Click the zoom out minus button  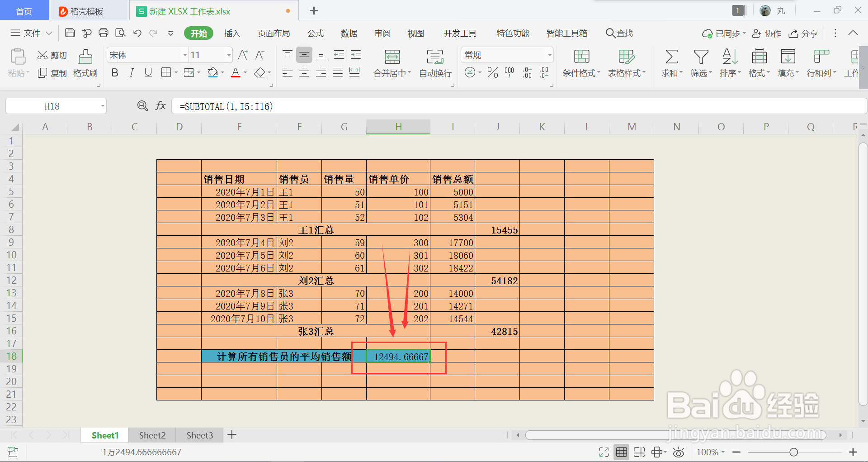tap(736, 452)
